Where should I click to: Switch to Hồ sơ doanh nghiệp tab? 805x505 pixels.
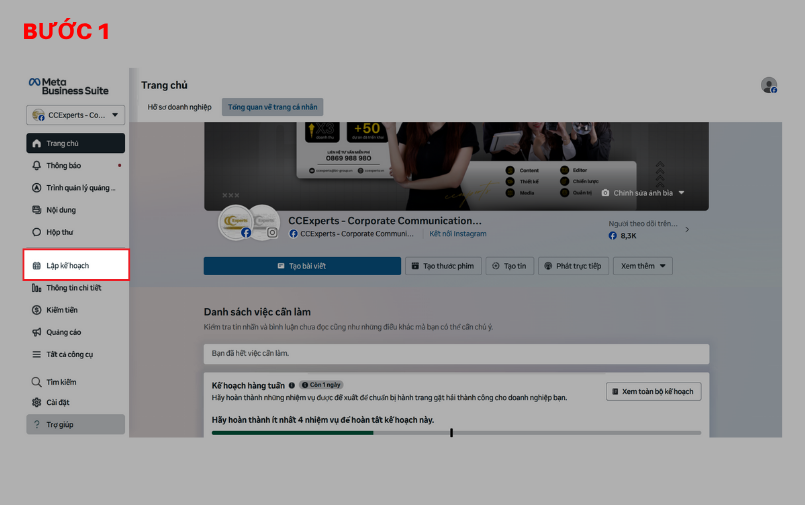[x=179, y=106]
